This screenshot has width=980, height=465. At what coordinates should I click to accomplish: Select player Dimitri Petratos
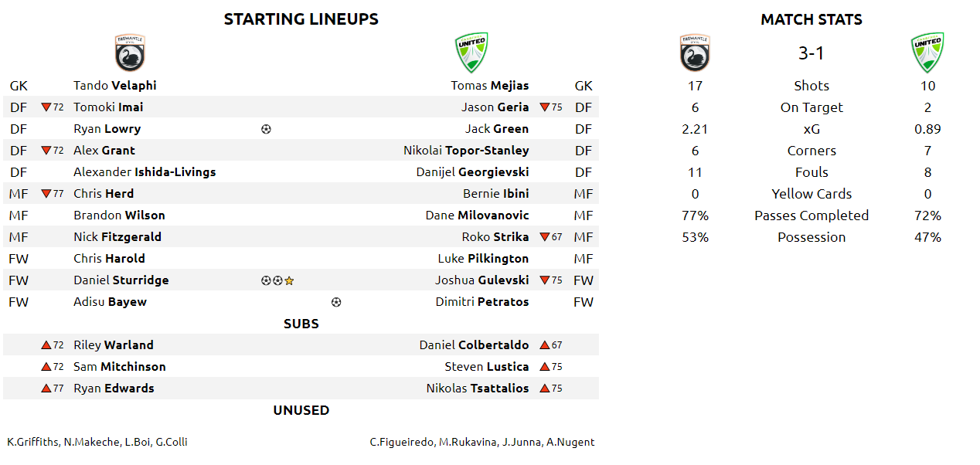pos(482,302)
